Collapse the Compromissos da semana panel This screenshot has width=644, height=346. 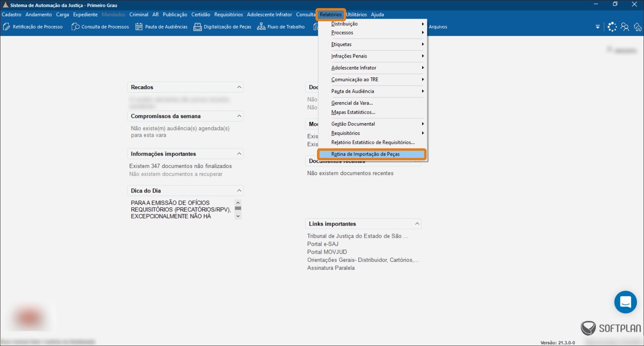pyautogui.click(x=239, y=116)
